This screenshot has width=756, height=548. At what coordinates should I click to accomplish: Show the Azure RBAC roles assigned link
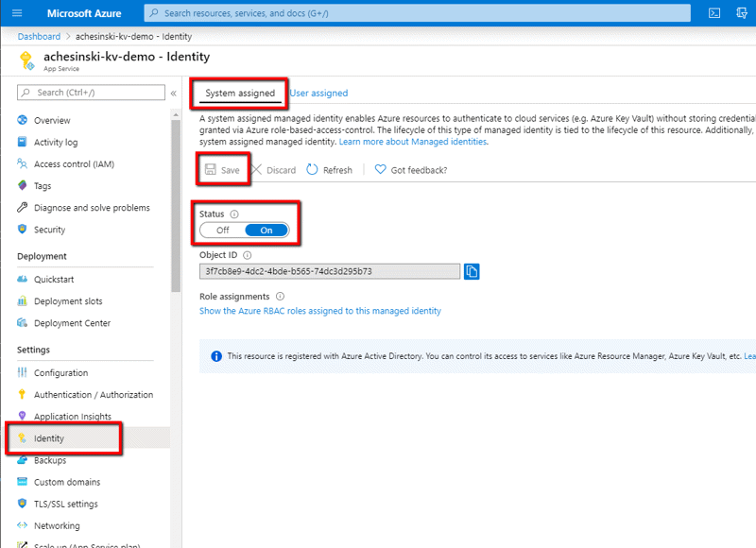tap(320, 311)
